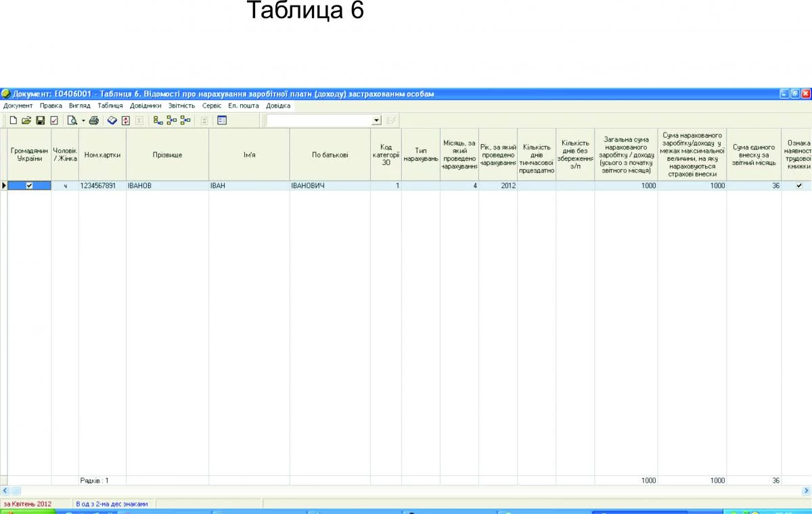Viewport: 812px width, 514px height.
Task: Click the Print preview magnifier icon
Action: pyautogui.click(x=72, y=120)
